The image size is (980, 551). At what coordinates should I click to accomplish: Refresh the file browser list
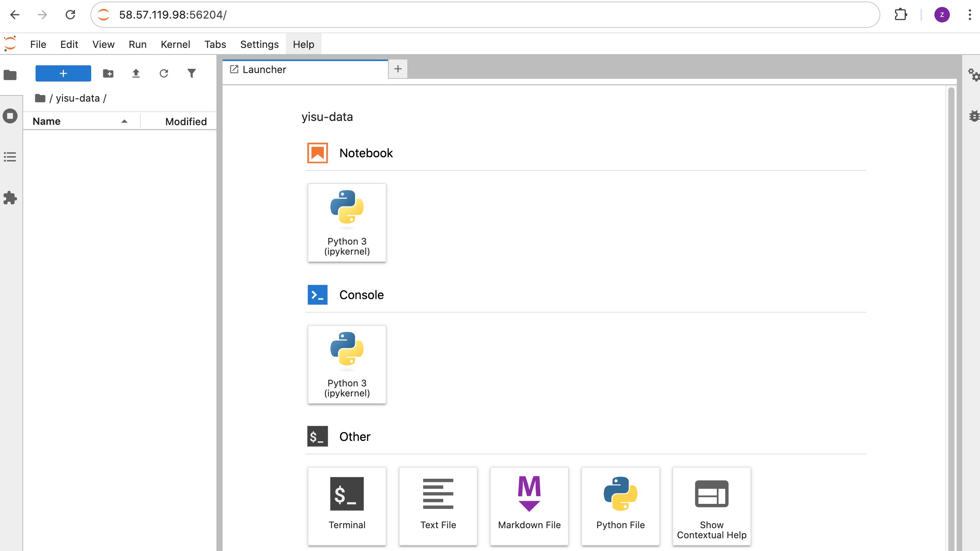(164, 73)
